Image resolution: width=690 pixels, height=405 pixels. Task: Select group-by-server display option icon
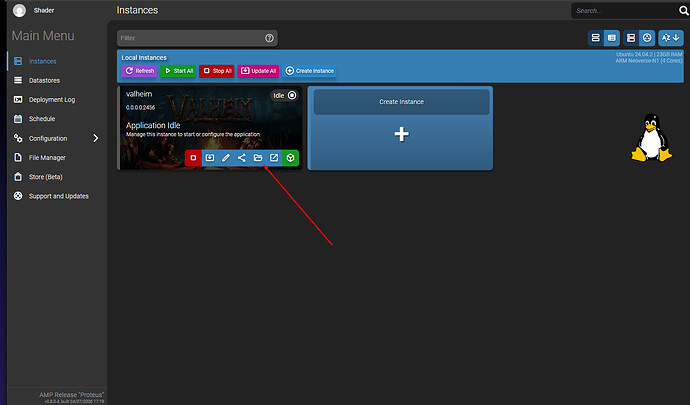631,38
